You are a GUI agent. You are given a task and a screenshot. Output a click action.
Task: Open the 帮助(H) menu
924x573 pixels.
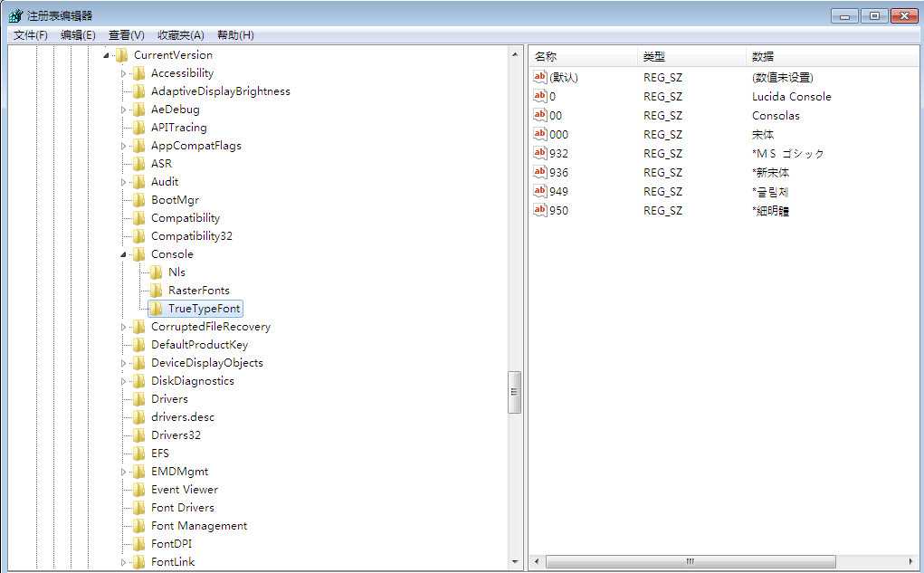[x=235, y=35]
